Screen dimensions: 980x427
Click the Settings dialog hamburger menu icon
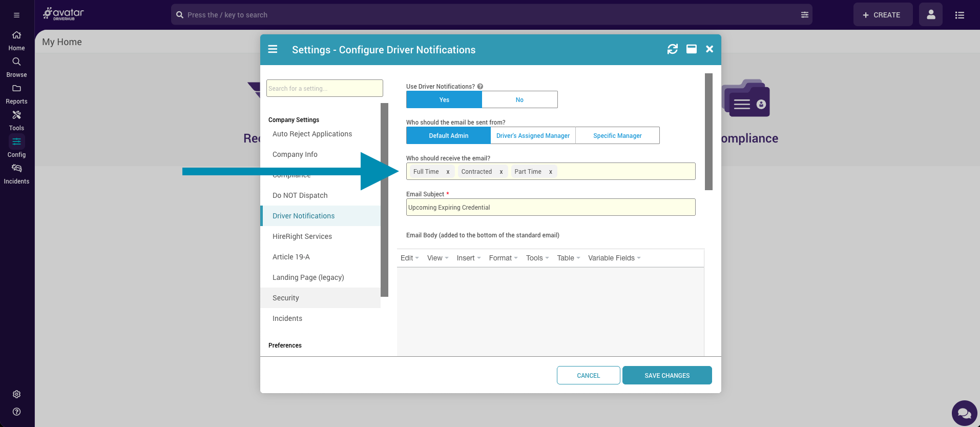click(273, 49)
